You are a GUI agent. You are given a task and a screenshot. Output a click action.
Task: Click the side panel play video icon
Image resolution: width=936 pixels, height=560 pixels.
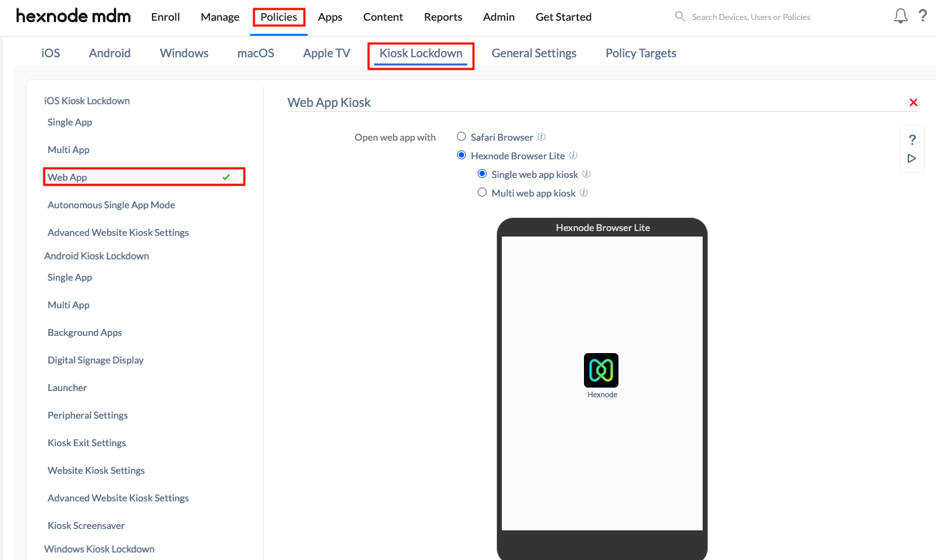(912, 159)
